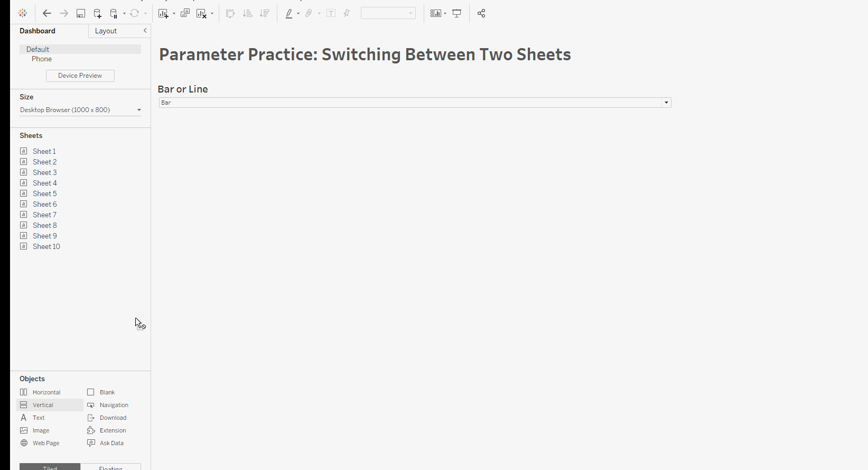The width and height of the screenshot is (868, 470).
Task: Click the Save icon in toolbar
Action: click(81, 13)
